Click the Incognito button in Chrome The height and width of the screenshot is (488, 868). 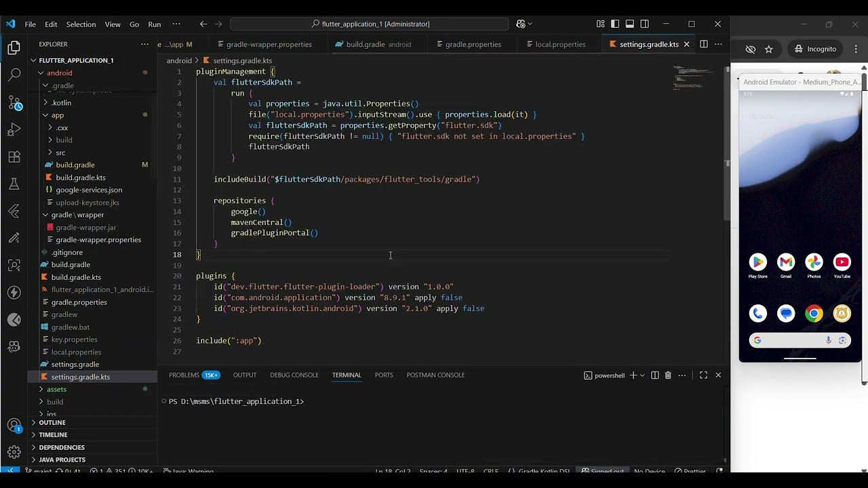(815, 49)
